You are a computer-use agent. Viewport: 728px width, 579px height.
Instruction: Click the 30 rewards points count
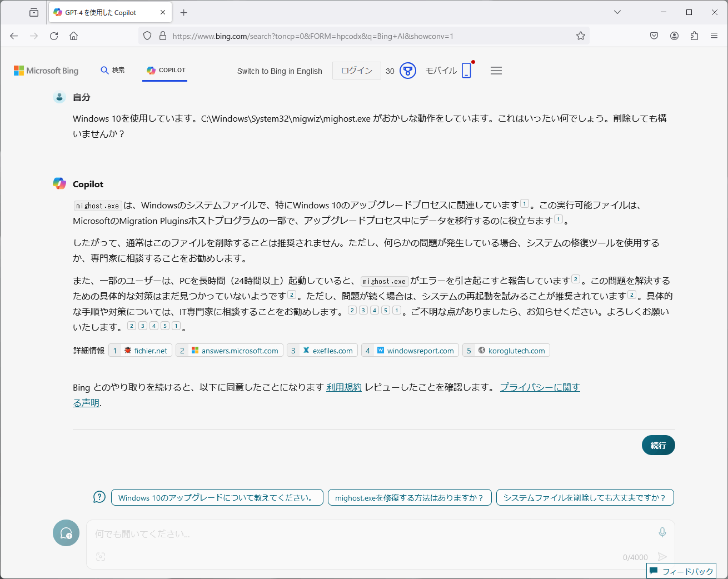390,71
